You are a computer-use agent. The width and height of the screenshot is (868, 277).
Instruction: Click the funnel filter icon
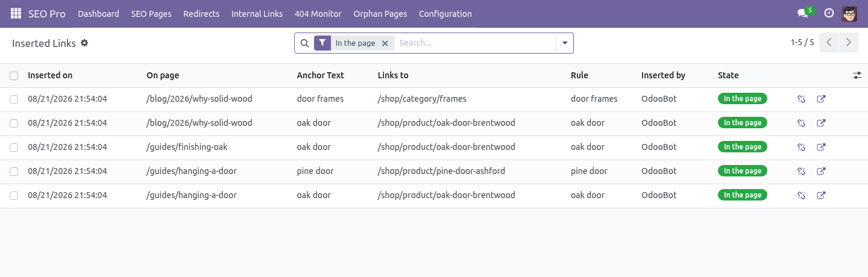[322, 43]
